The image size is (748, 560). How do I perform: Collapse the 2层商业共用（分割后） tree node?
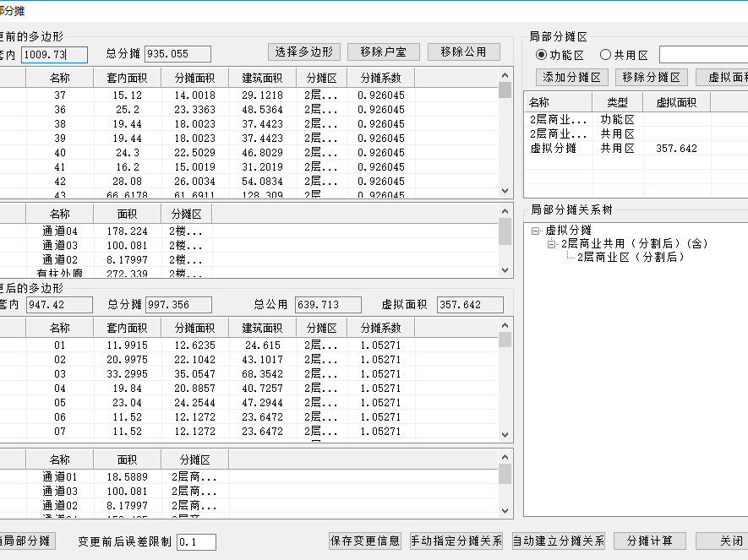[x=551, y=244]
